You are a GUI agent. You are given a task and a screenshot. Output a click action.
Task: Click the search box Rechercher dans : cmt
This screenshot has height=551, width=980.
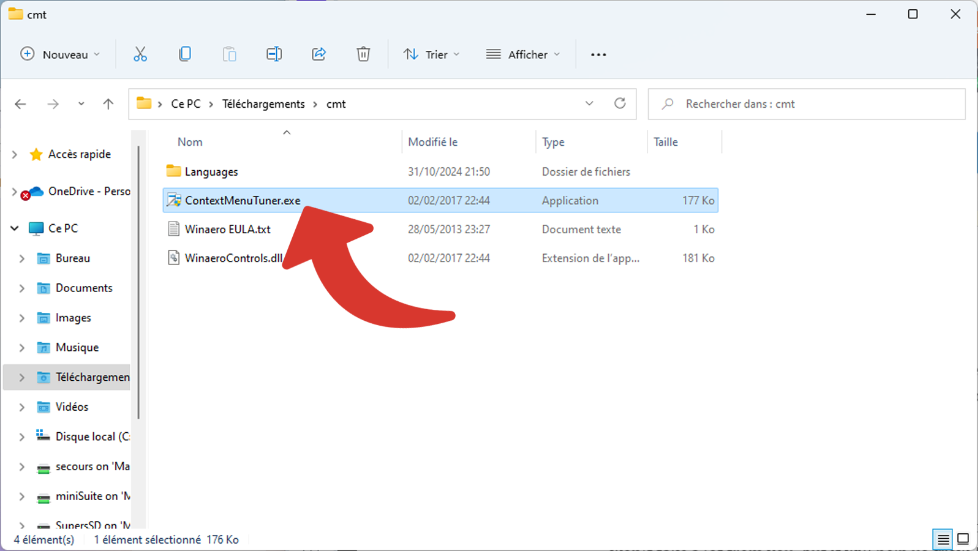807,104
